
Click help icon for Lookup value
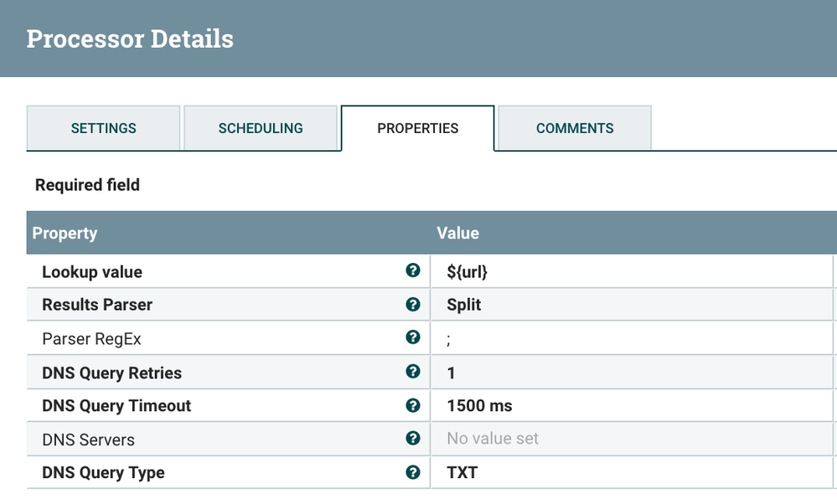(412, 271)
